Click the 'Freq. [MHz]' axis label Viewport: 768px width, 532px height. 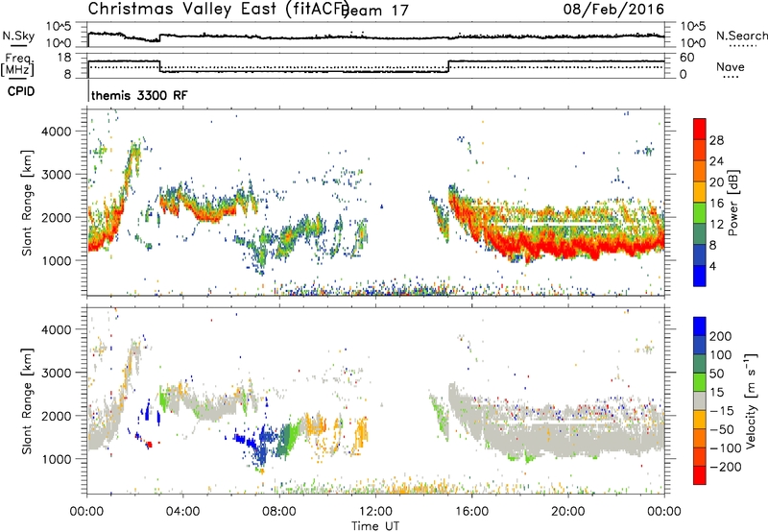point(17,65)
